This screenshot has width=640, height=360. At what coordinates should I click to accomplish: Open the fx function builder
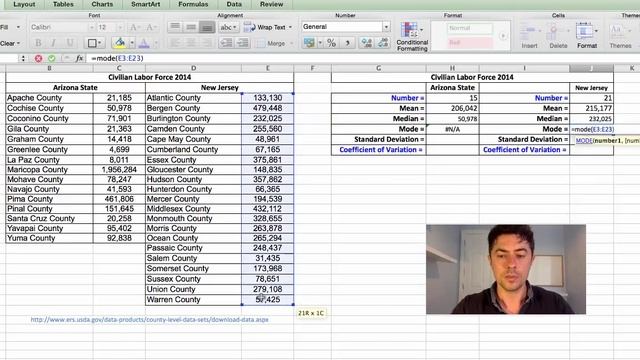[x=80, y=58]
